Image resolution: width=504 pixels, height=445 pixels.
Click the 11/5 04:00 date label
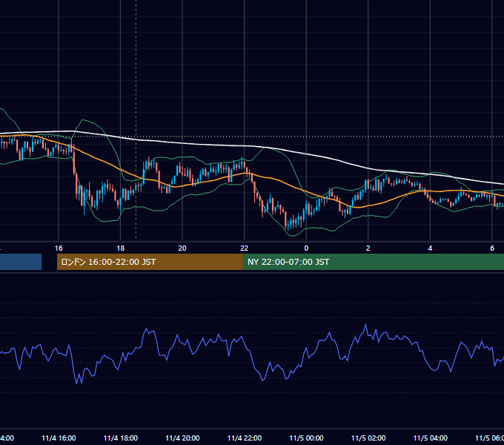point(431,438)
